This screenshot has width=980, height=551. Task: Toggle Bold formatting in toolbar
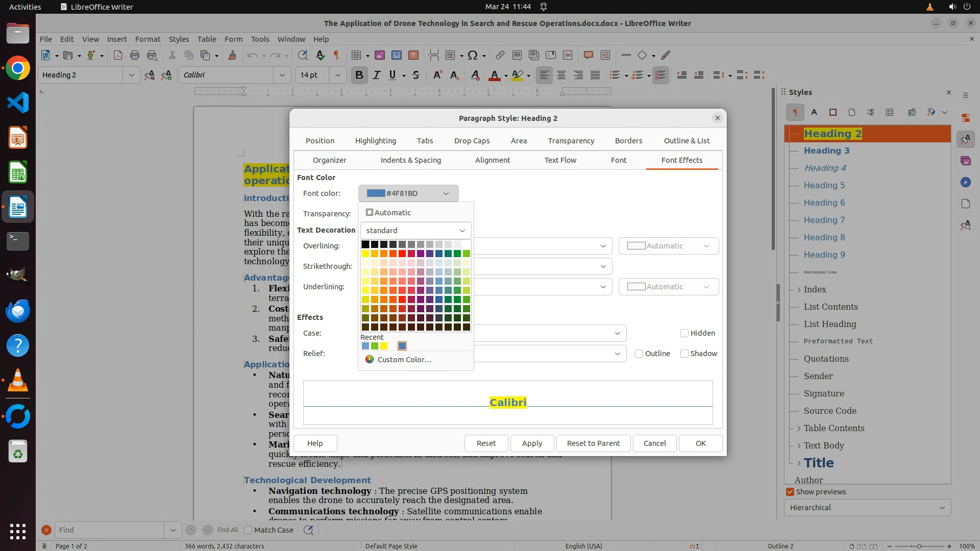coord(359,75)
